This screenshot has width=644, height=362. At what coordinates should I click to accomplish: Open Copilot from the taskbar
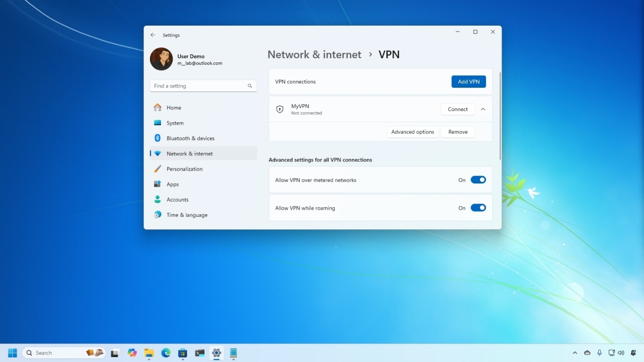click(x=132, y=352)
